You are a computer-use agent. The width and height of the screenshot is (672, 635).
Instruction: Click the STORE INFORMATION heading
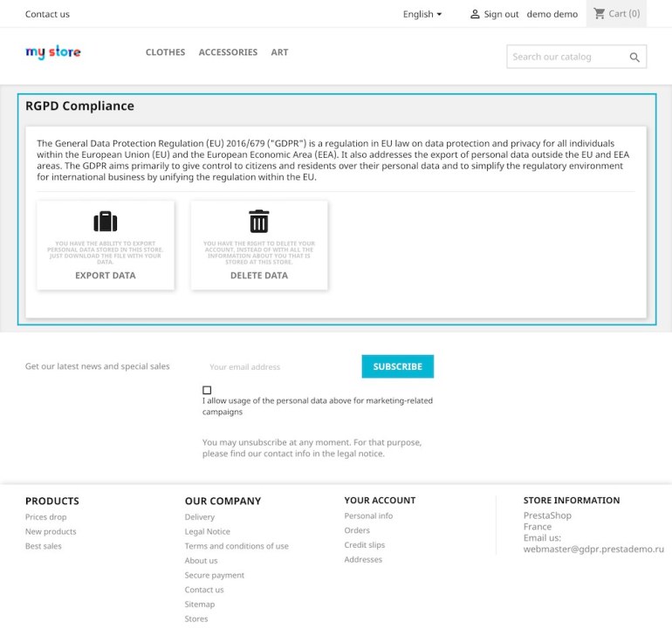click(572, 501)
